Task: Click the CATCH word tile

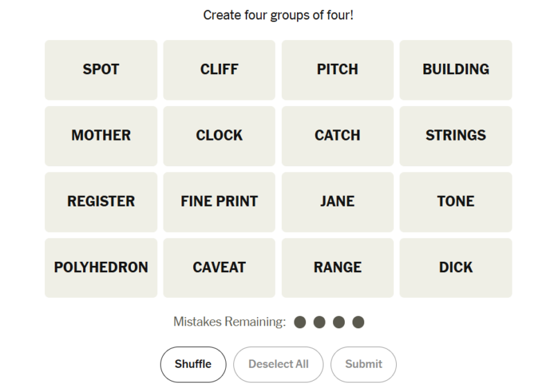Action: [x=337, y=136]
